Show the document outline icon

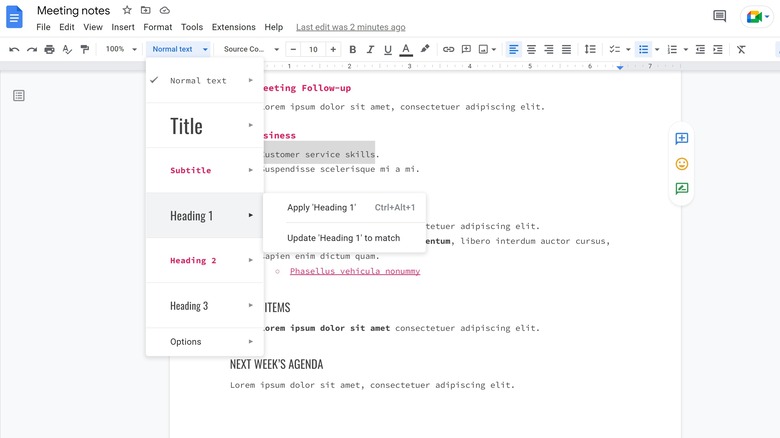(x=19, y=95)
